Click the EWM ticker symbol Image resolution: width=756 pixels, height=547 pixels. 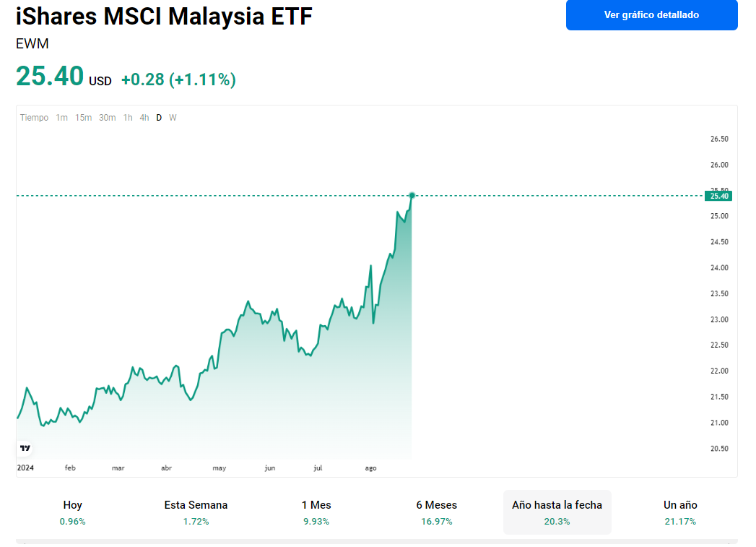point(32,43)
